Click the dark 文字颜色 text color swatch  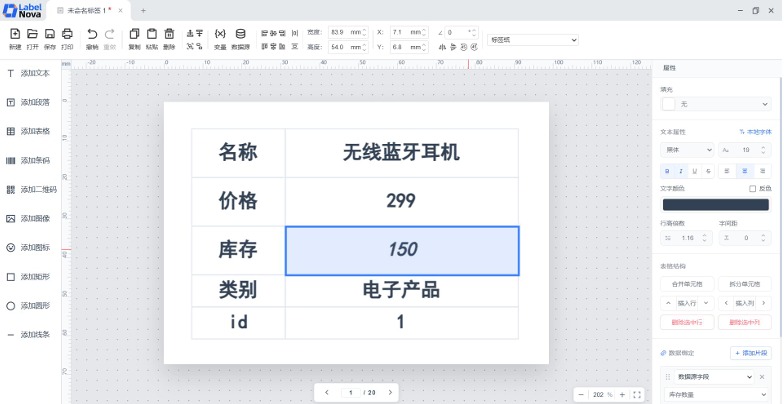715,205
